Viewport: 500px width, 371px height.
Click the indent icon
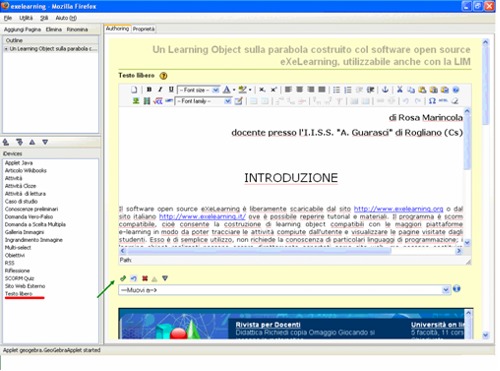[370, 90]
